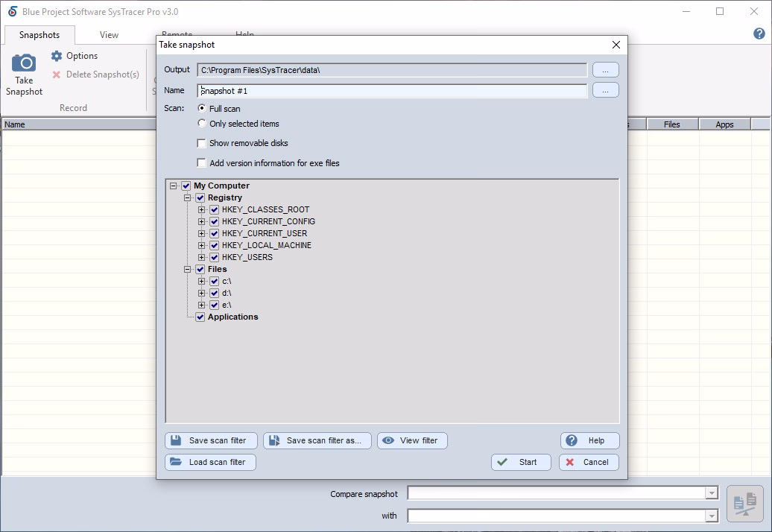Click the Delete Snapshot(s) red X

[x=57, y=75]
